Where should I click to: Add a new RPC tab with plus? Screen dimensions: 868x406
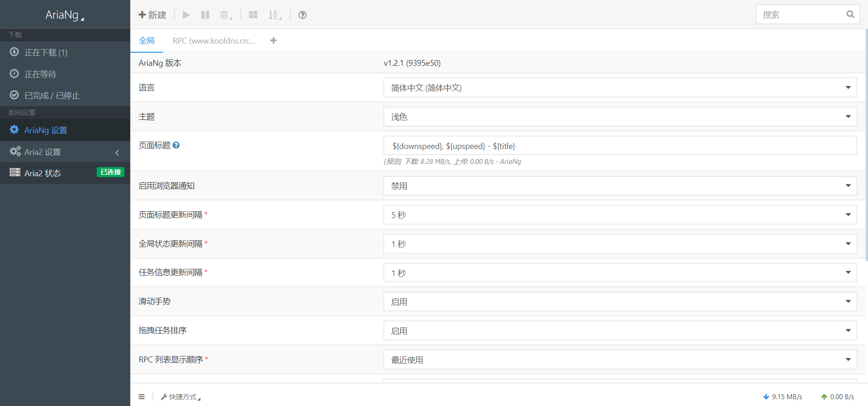[273, 41]
